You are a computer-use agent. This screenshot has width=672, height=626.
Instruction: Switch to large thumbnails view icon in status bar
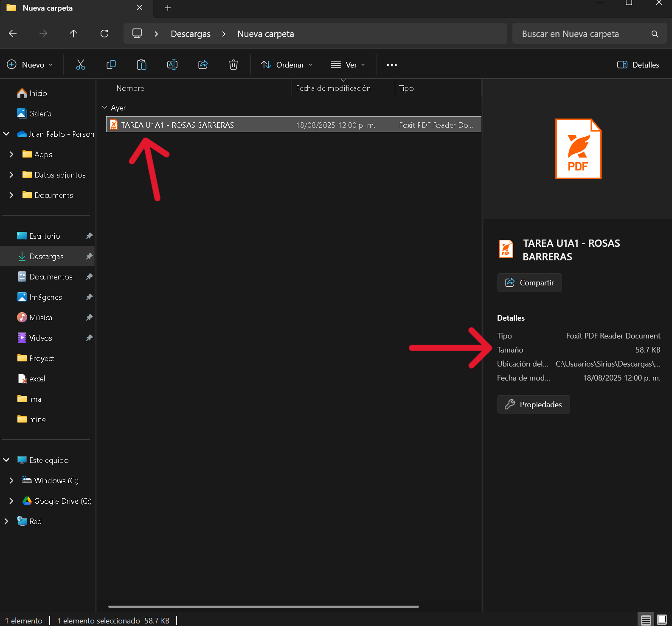coord(662,620)
